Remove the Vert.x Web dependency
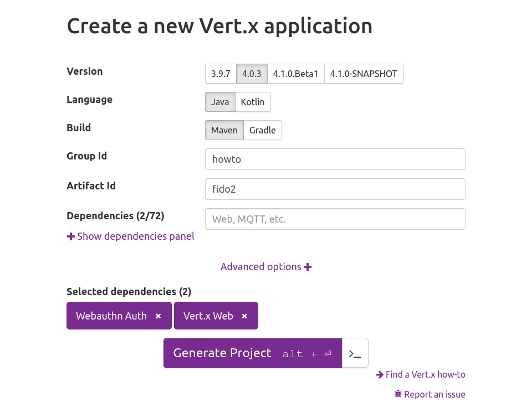Image resolution: width=532 pixels, height=407 pixels. pos(244,316)
